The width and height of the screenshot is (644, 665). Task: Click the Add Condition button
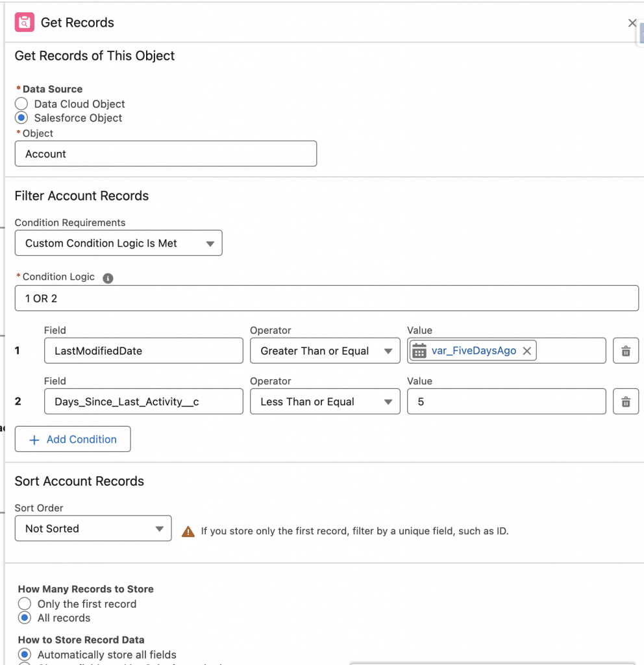pos(73,440)
